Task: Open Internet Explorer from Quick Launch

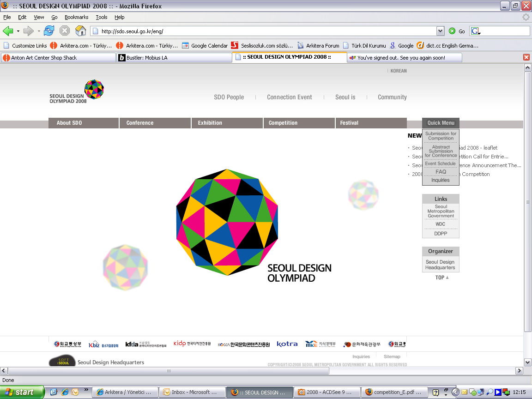Action: click(x=65, y=392)
